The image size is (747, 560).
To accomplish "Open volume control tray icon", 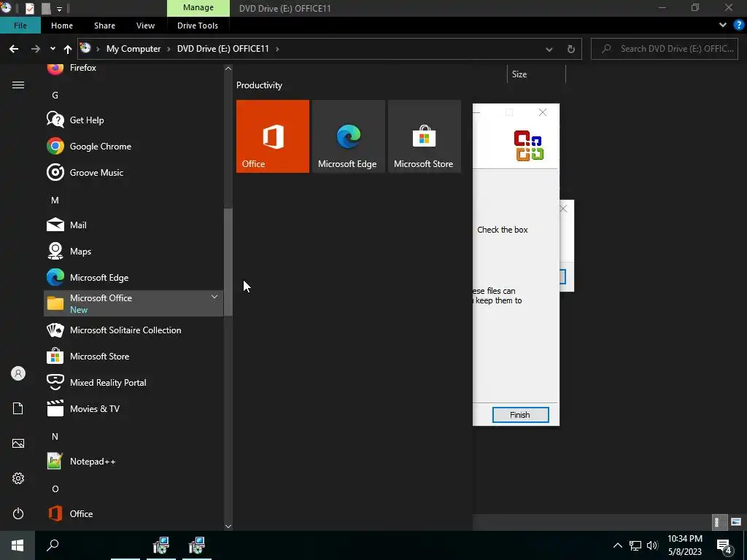I will tap(652, 545).
